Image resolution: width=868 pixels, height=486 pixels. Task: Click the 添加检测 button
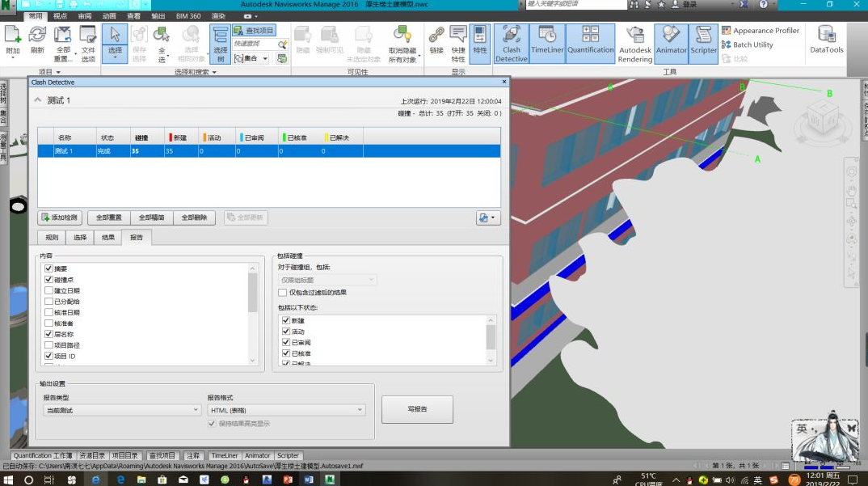click(x=60, y=218)
